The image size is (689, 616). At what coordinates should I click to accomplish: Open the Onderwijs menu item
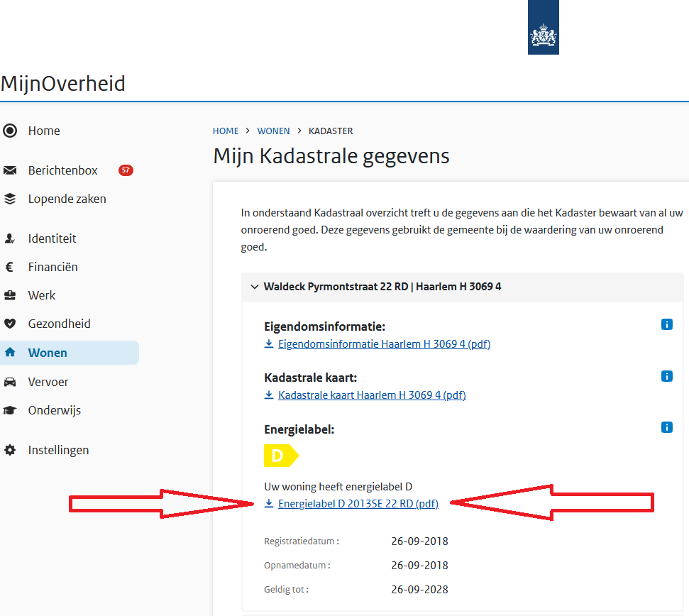[x=55, y=410]
